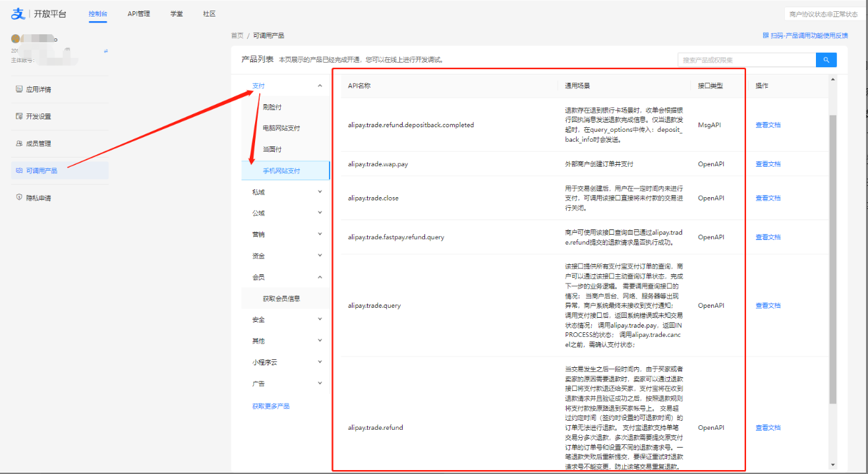Viewport: 868px width, 474px height.
Task: Click the 开发设置 sidebar icon
Action: (x=19, y=116)
